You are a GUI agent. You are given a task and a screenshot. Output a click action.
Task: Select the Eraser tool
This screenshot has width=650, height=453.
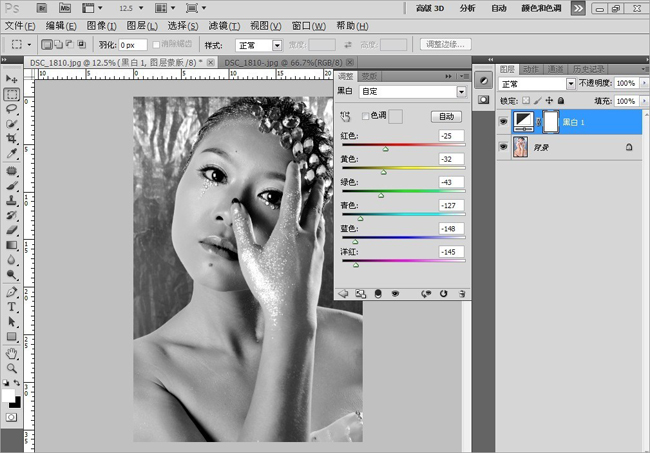tap(11, 230)
